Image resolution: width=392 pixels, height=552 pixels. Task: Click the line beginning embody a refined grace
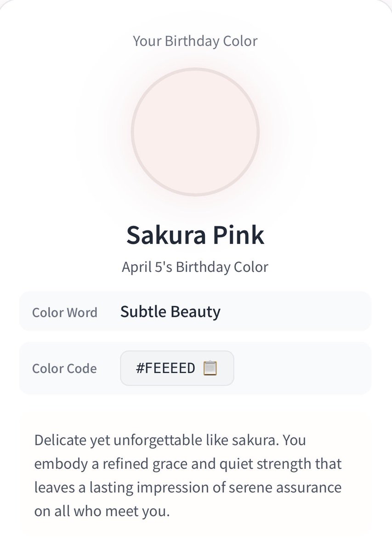pyautogui.click(x=188, y=464)
